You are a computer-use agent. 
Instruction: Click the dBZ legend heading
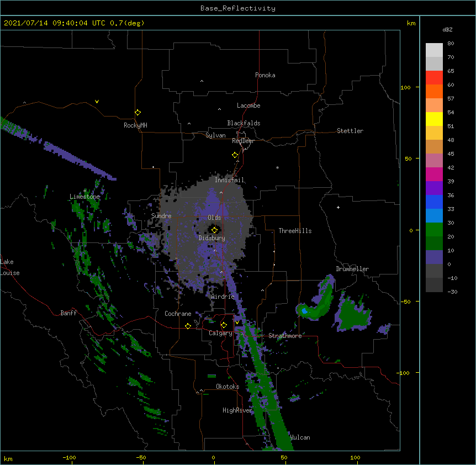(447, 29)
